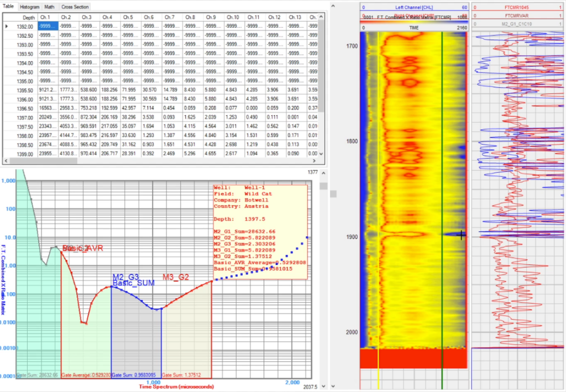
Task: Open the Histogram tab
Action: pyautogui.click(x=30, y=7)
